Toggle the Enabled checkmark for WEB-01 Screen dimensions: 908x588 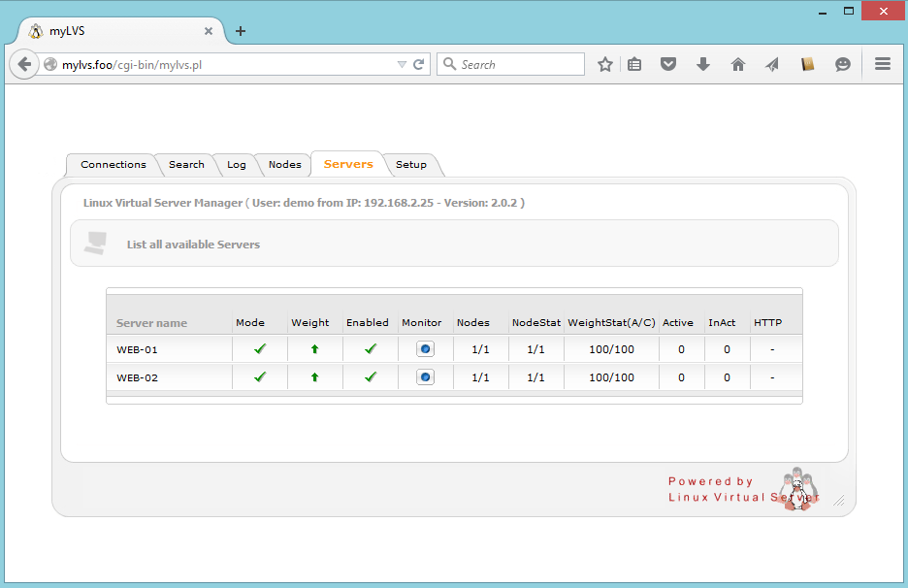tap(370, 349)
